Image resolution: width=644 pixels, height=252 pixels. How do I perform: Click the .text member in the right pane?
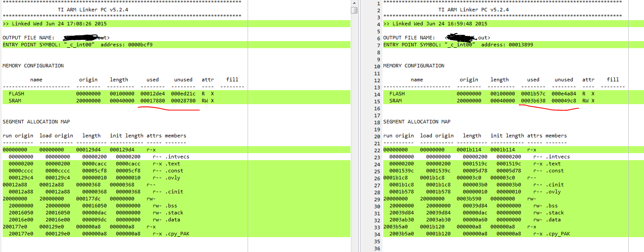click(x=553, y=164)
